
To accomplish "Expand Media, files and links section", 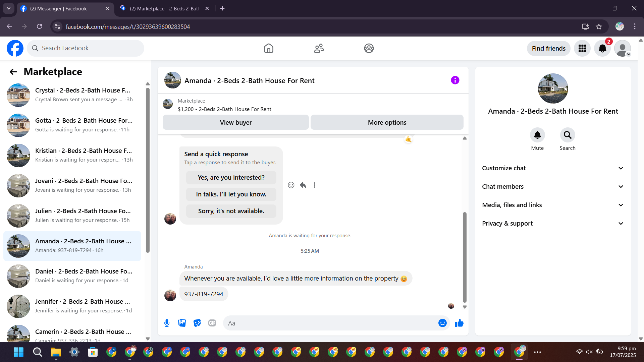I will [x=553, y=205].
